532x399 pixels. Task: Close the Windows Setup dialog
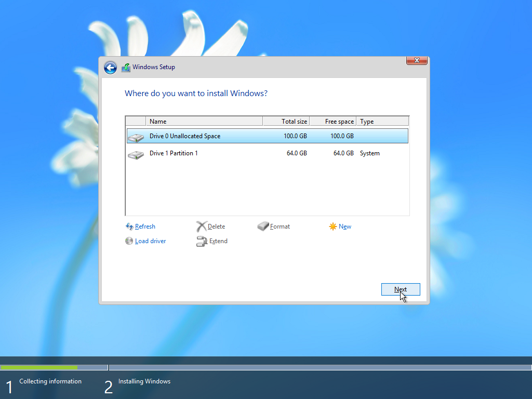tap(417, 60)
